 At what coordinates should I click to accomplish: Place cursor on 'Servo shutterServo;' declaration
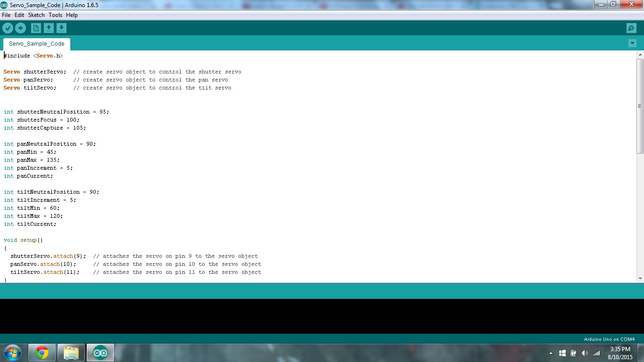click(x=35, y=72)
